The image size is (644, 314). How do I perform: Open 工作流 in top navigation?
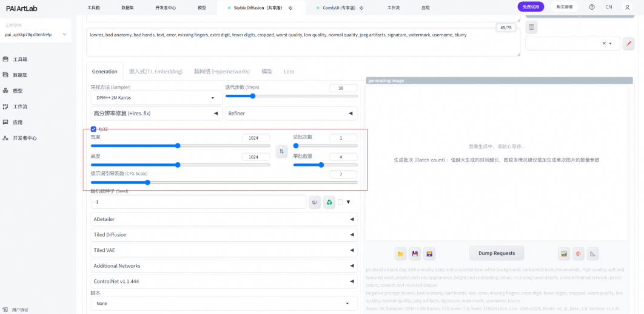click(x=394, y=8)
